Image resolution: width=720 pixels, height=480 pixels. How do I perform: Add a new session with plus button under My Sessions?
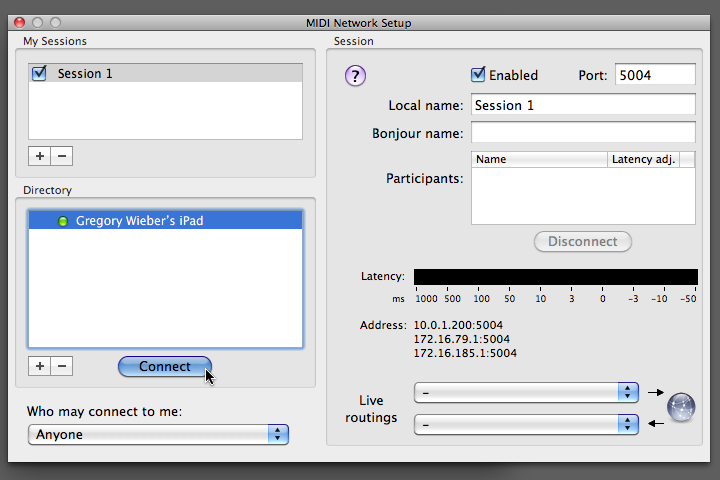tap(40, 156)
